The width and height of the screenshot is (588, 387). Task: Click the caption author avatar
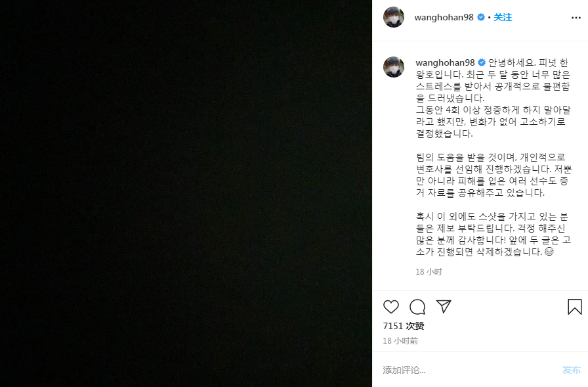click(394, 67)
